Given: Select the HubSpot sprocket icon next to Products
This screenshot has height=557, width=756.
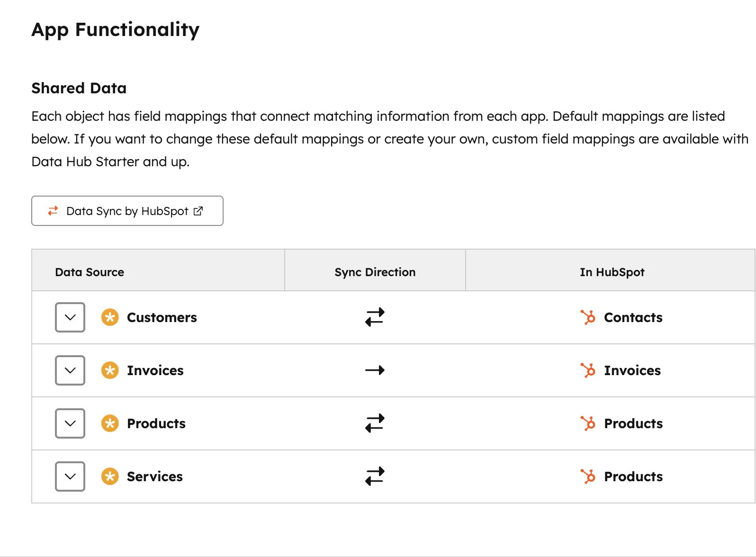Looking at the screenshot, I should tap(588, 423).
